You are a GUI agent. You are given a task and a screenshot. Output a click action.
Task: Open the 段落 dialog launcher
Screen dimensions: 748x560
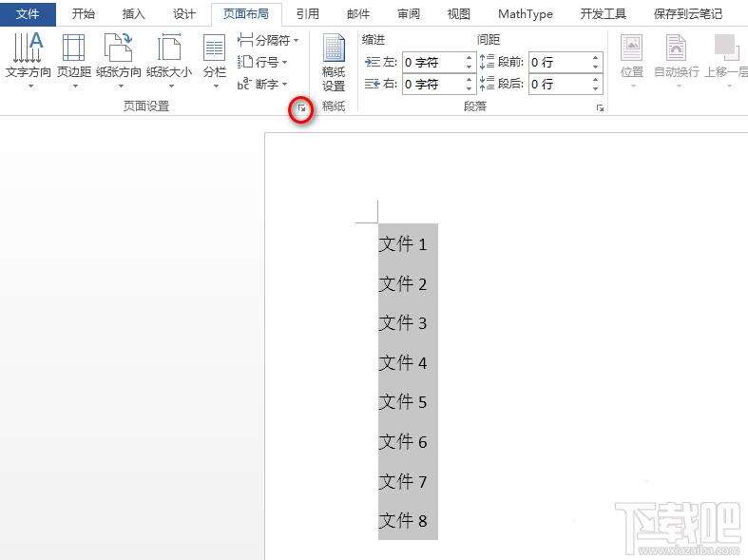[x=600, y=108]
